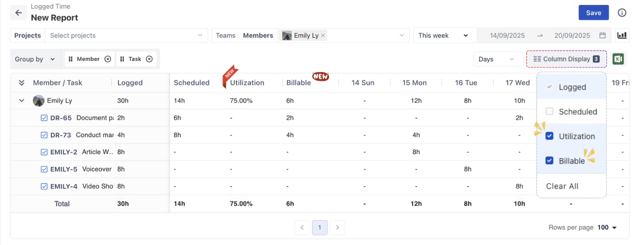The height and width of the screenshot is (245, 644).
Task: Switch to the Teams tab
Action: 226,35
